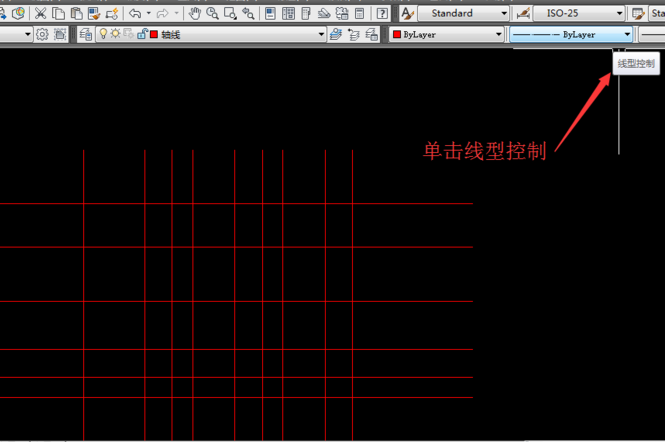Click the Paste clipboard icon
The height and width of the screenshot is (442, 665).
[x=76, y=14]
